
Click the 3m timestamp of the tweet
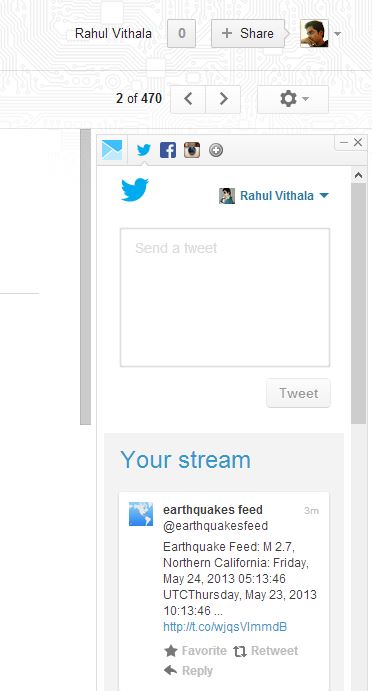[311, 511]
